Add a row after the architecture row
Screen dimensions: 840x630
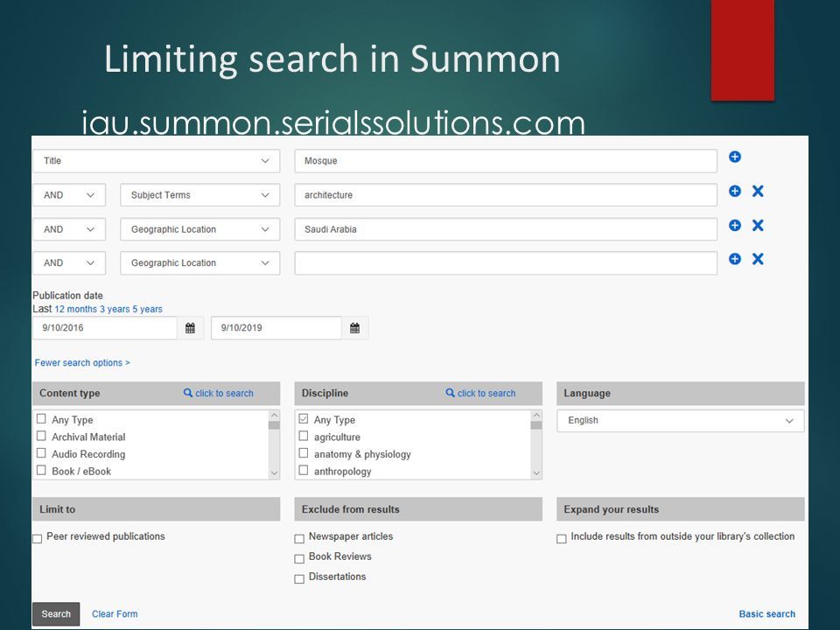[x=734, y=192]
